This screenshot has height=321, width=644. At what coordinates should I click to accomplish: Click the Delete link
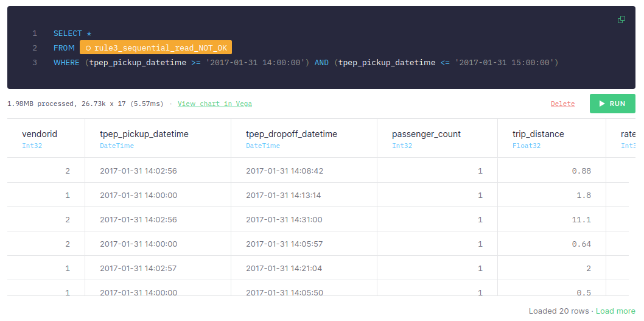click(x=562, y=104)
